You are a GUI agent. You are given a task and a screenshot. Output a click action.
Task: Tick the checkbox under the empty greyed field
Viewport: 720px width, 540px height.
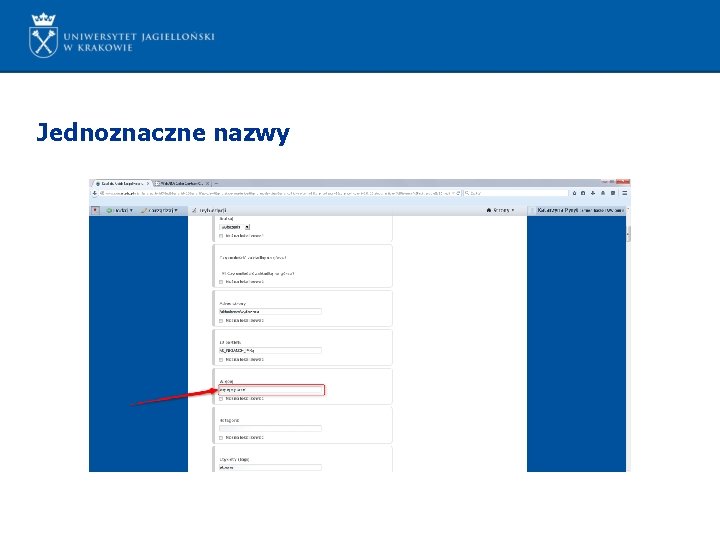[x=221, y=438]
